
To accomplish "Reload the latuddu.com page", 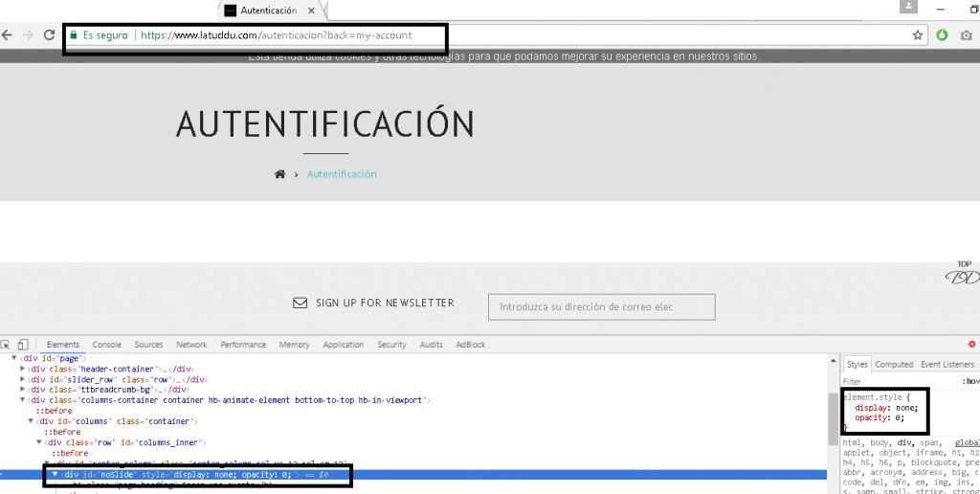I will click(x=49, y=35).
